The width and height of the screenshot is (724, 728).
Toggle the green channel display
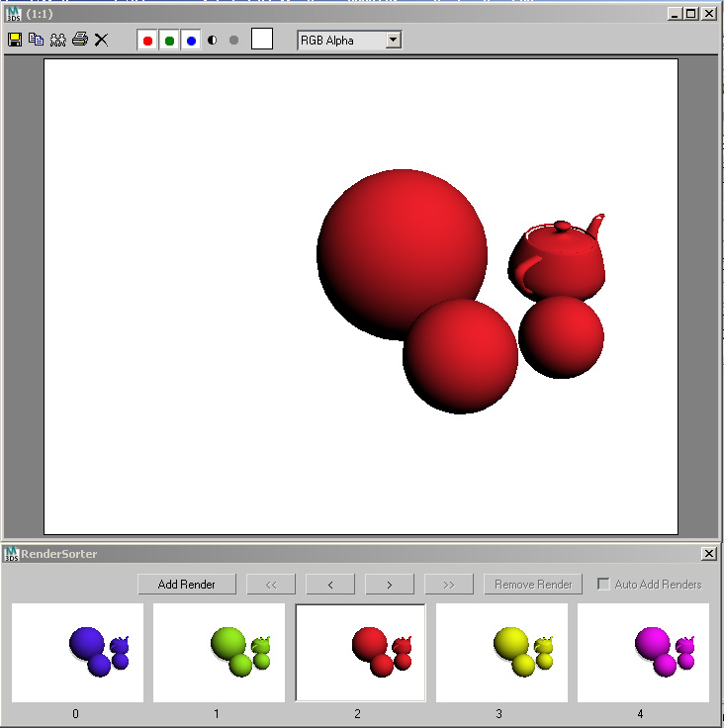(169, 41)
